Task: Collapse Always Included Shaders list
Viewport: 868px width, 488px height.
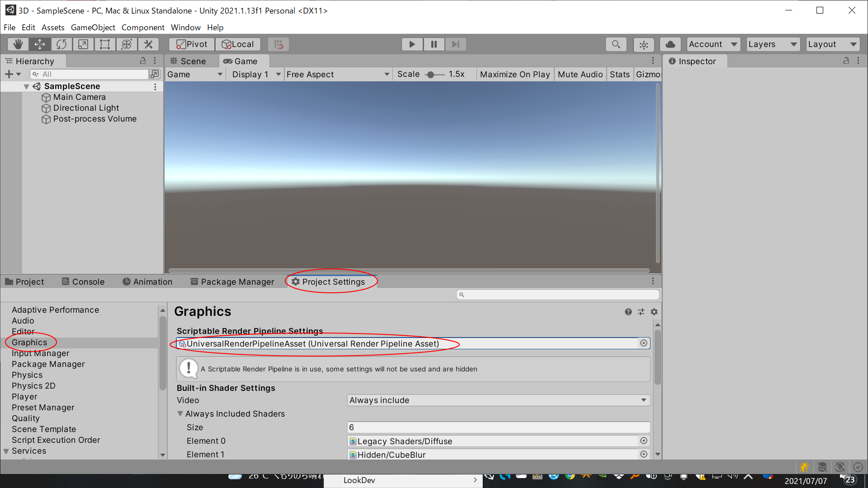Action: (x=180, y=414)
